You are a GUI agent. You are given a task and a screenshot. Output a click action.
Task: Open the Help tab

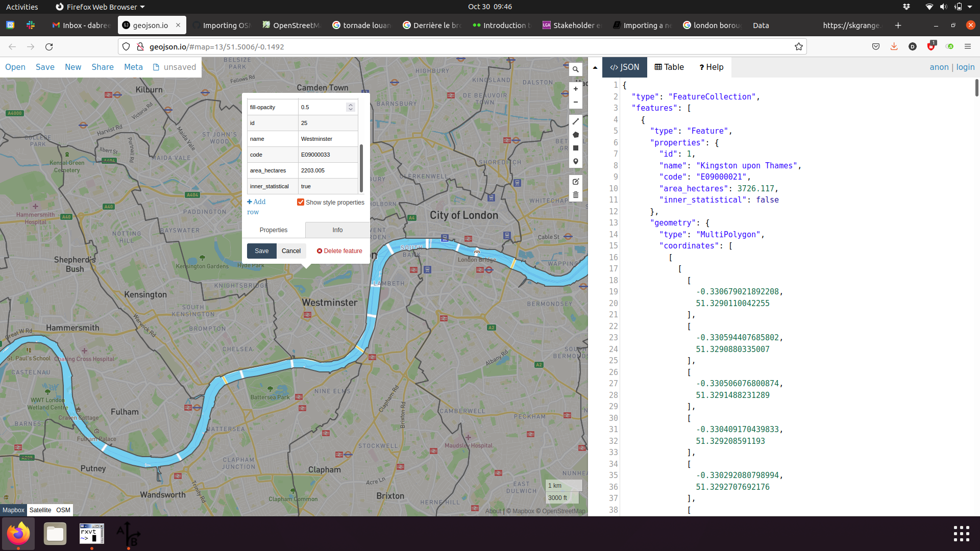click(x=712, y=67)
